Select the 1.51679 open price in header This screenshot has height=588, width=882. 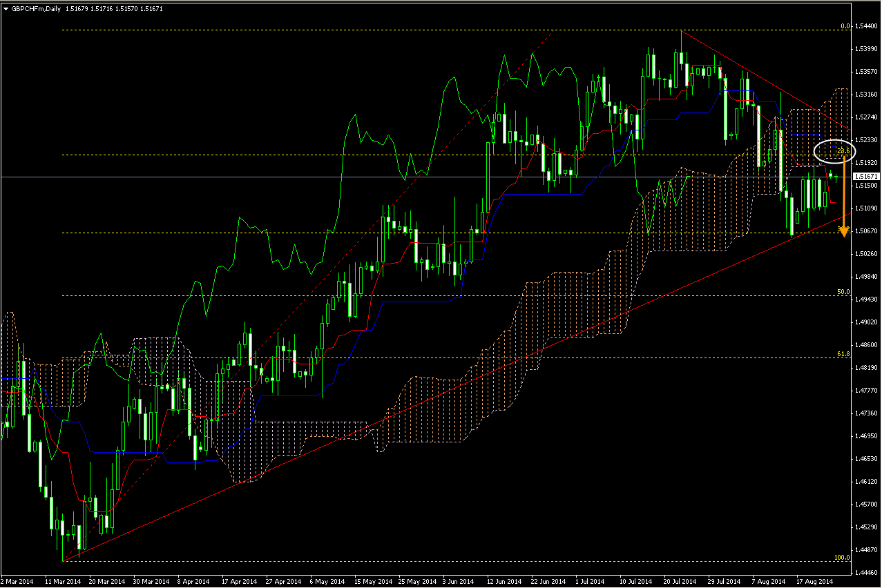76,8
